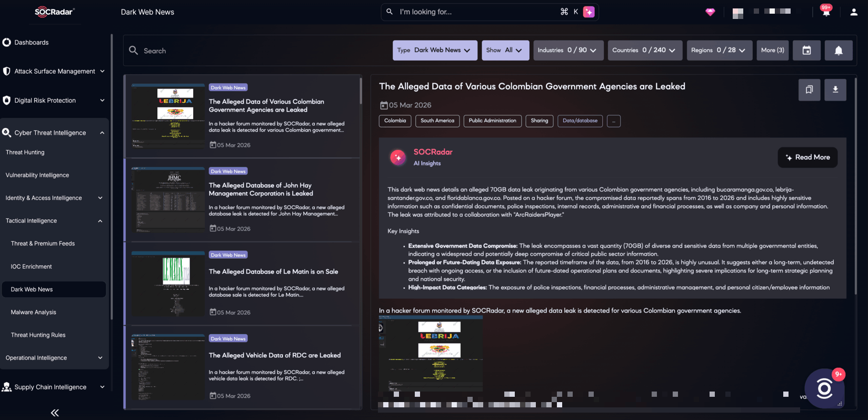The width and height of the screenshot is (868, 420).
Task: Click the Sharing tag
Action: tap(539, 121)
